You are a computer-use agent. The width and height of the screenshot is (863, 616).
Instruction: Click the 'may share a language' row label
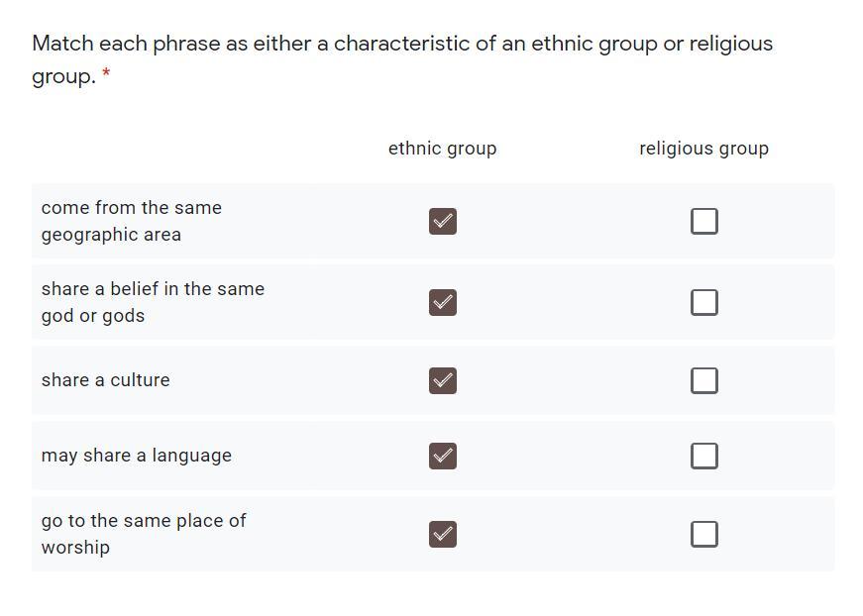pyautogui.click(x=136, y=456)
